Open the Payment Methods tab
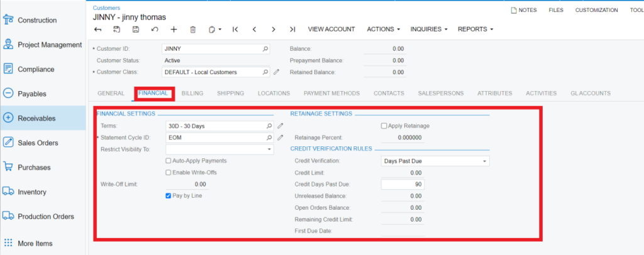Image resolution: width=644 pixels, height=255 pixels. pos(331,94)
